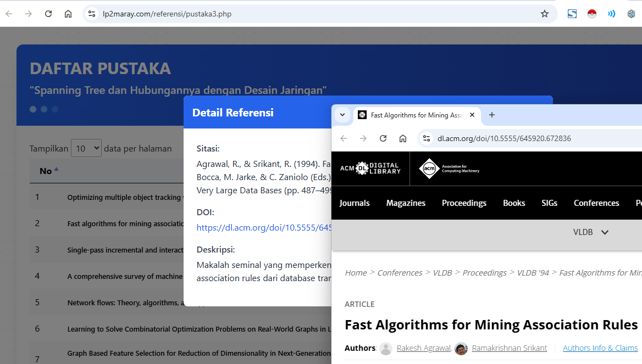This screenshot has width=642, height=364.
Task: Open the Journals menu item
Action: (355, 203)
